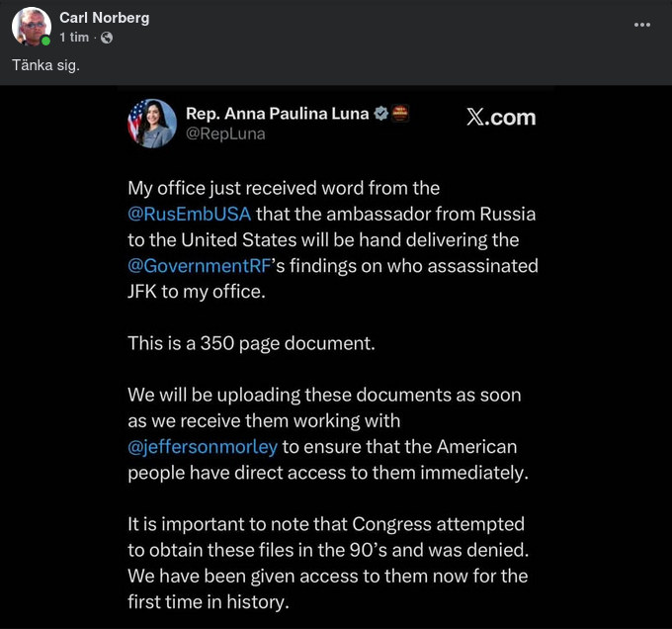Viewport: 672px width, 629px height.
Task: Click the "JFK to my office." text line
Action: [x=197, y=291]
